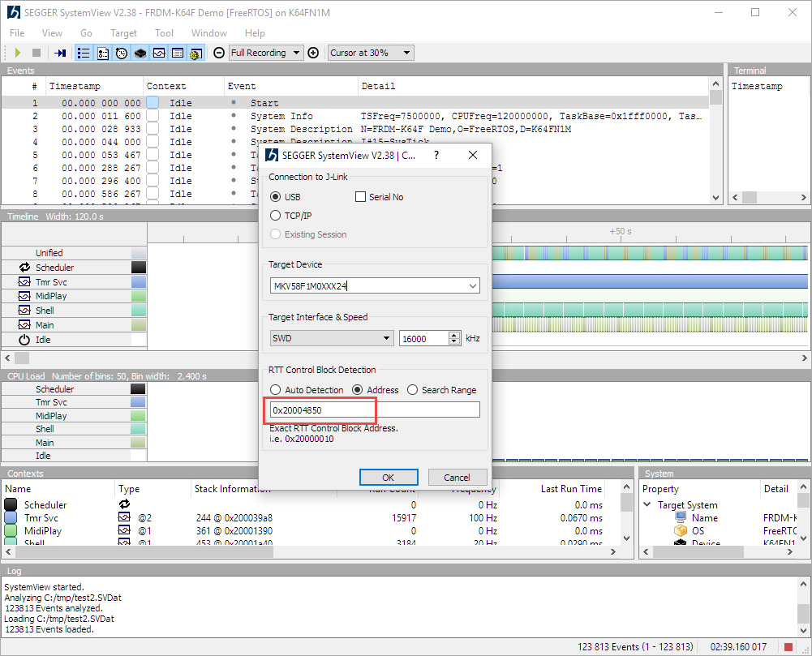The height and width of the screenshot is (656, 812).
Task: Open the Tool menu
Action: (164, 33)
